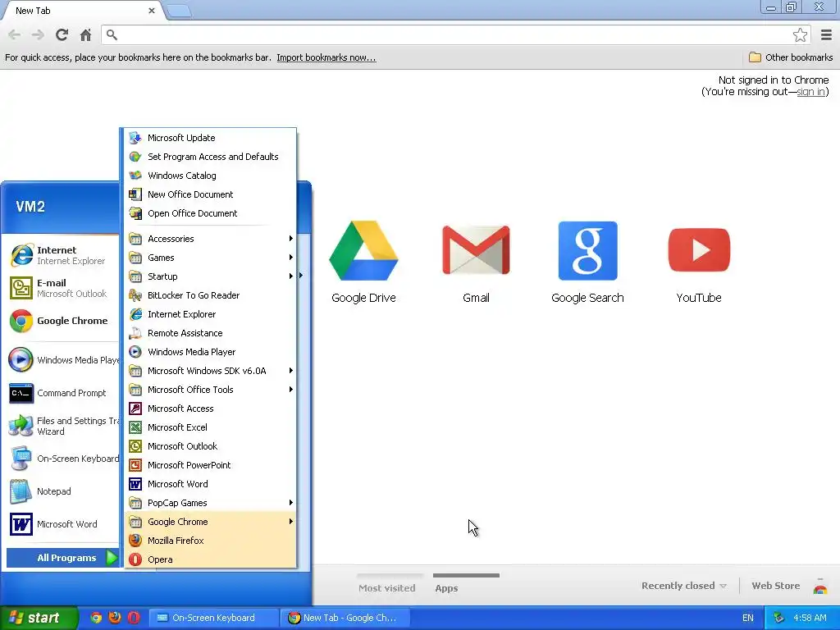The image size is (840, 630).
Task: Open the Chrome menu hamburger icon
Action: (826, 34)
